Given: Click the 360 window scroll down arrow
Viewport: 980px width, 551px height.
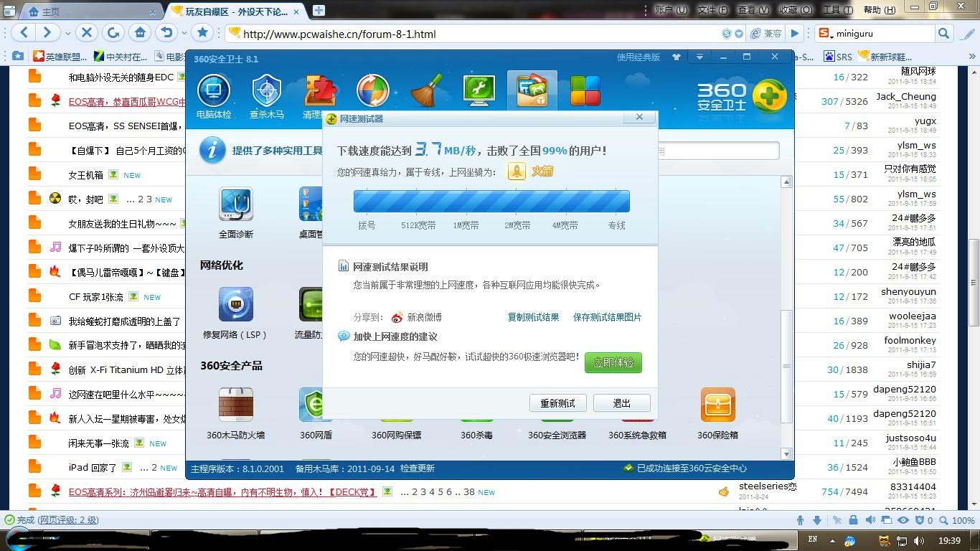Looking at the screenshot, I should (786, 454).
